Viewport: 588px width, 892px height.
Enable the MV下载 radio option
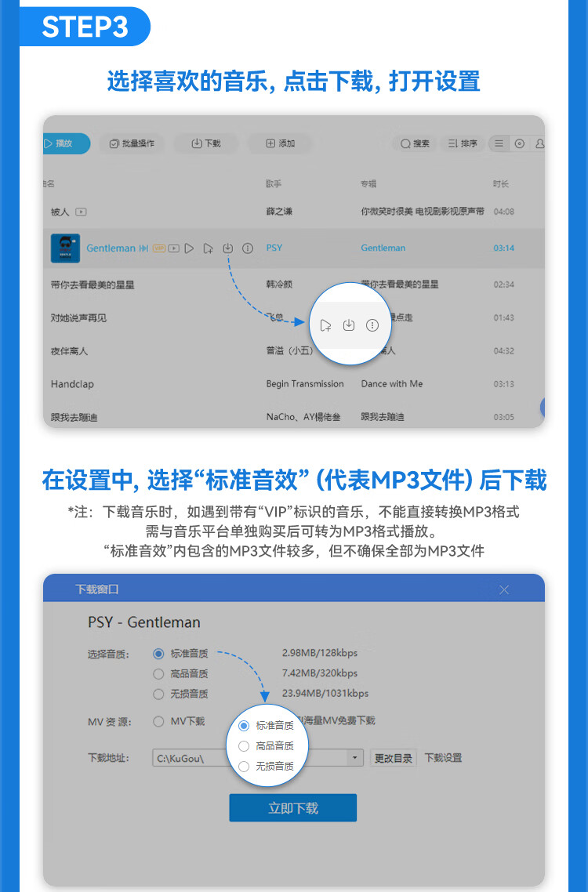tap(158, 721)
